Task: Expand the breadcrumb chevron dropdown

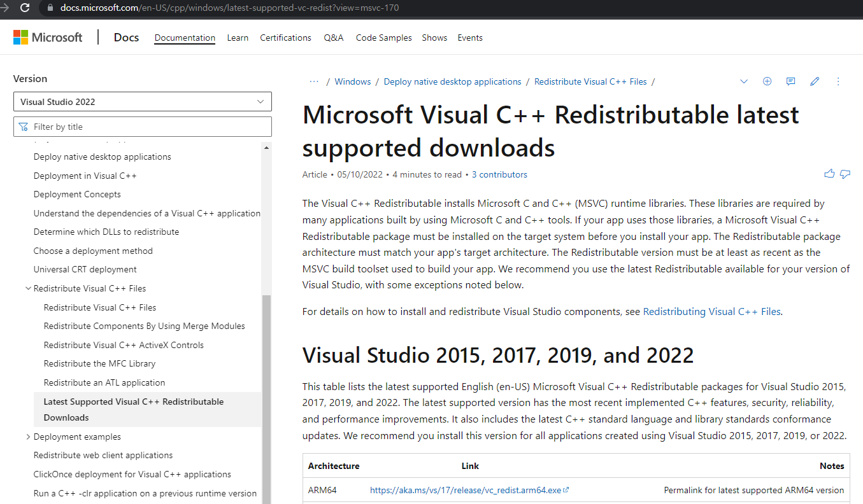Action: (743, 81)
